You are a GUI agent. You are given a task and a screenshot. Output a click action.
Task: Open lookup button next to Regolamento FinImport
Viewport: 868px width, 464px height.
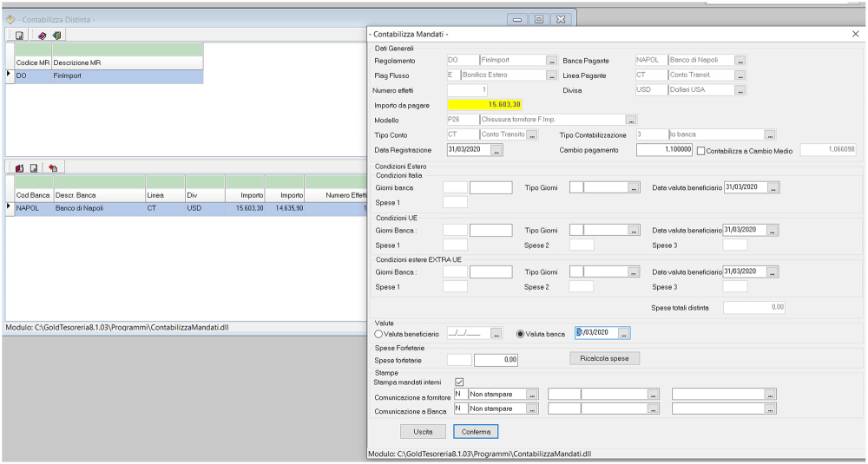click(551, 61)
